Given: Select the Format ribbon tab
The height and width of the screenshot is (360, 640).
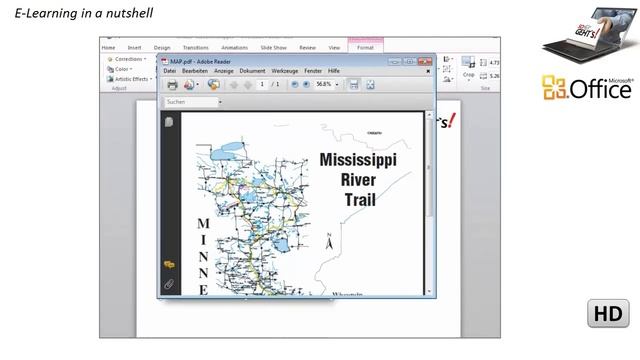Looking at the screenshot, I should (365, 47).
